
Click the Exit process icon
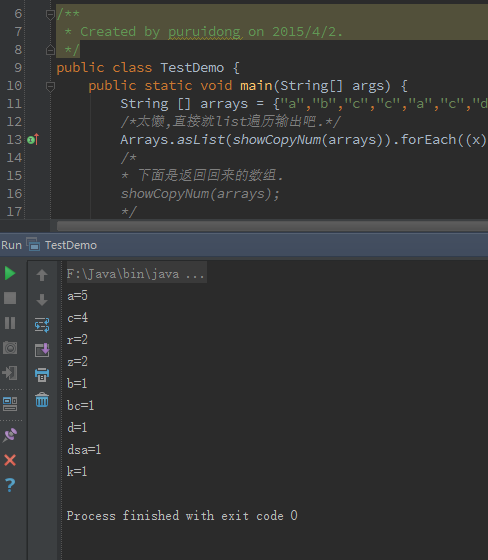pyautogui.click(x=10, y=373)
